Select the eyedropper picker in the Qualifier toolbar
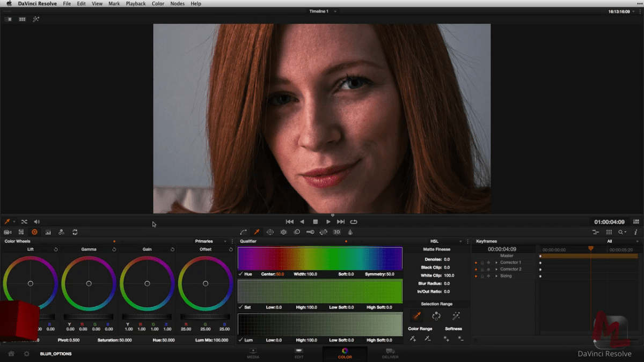The height and width of the screenshot is (362, 644). click(x=256, y=232)
